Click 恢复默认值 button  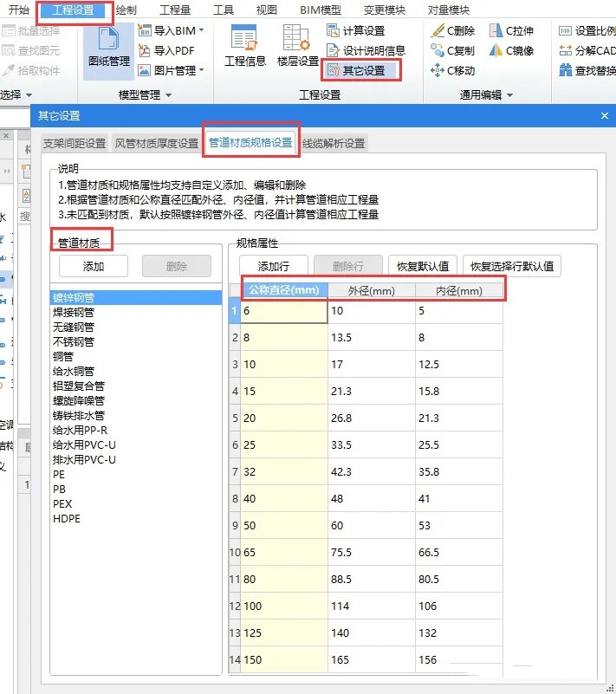423,267
